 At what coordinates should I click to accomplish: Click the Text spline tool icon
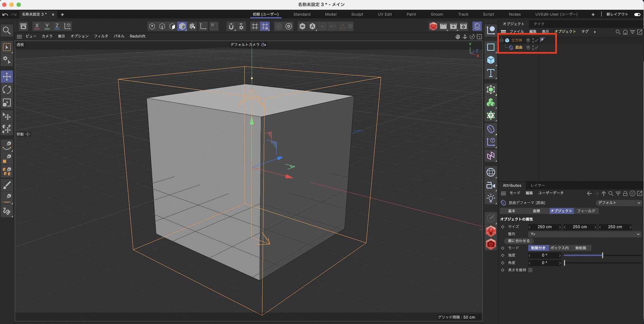pos(491,73)
